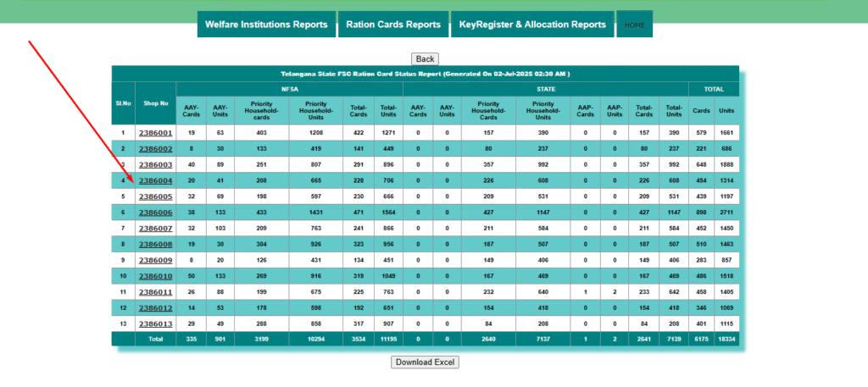Select total units 642 for shop 2386011
Viewport: 868px width, 387px height.
click(x=674, y=292)
